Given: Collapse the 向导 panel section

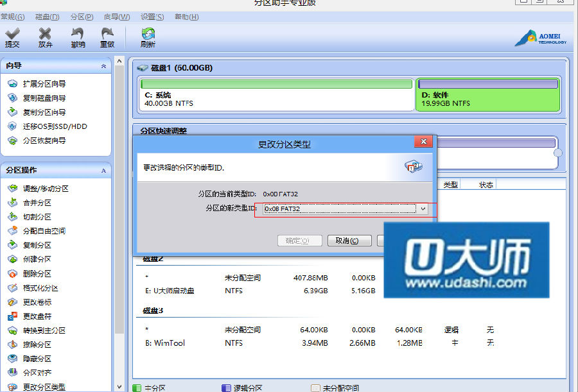Looking at the screenshot, I should [103, 66].
